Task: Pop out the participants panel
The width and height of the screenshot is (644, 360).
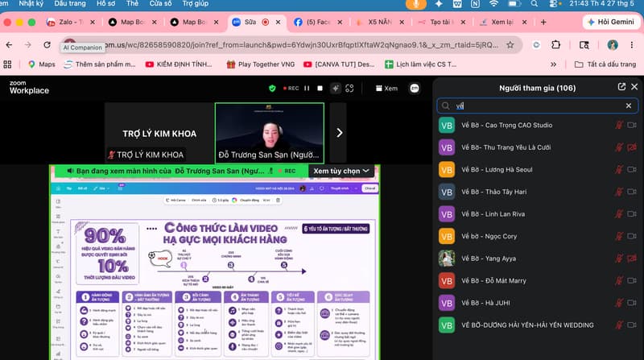Action: [621, 87]
